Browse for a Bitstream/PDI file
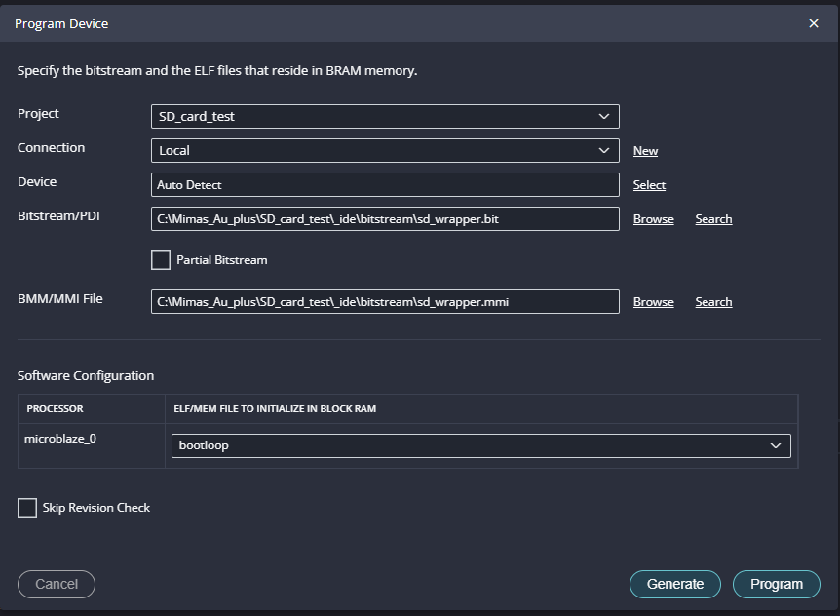 click(x=653, y=219)
